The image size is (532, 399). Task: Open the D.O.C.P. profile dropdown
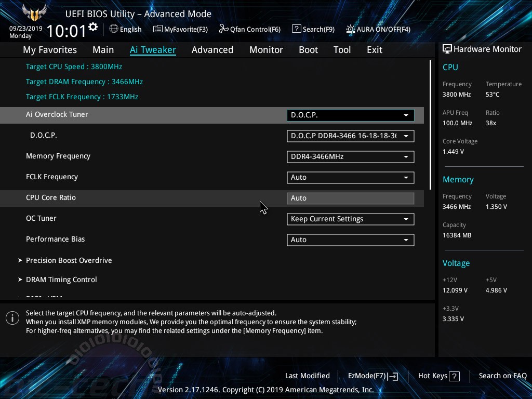tap(351, 136)
